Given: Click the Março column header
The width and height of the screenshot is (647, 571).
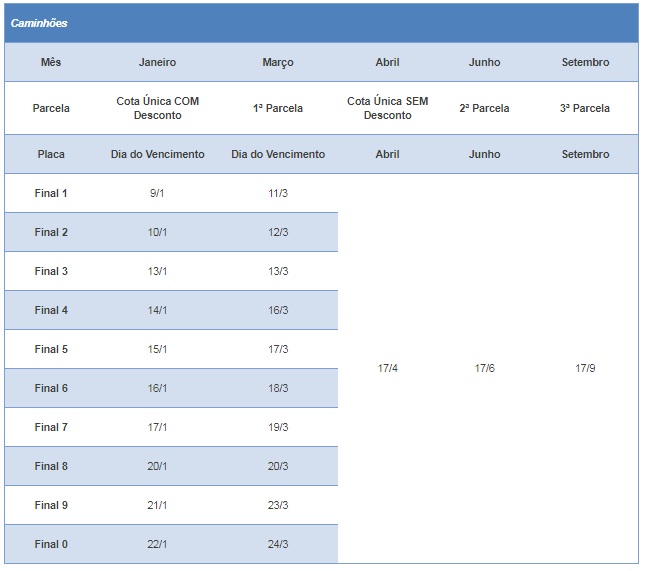Looking at the screenshot, I should (x=278, y=63).
